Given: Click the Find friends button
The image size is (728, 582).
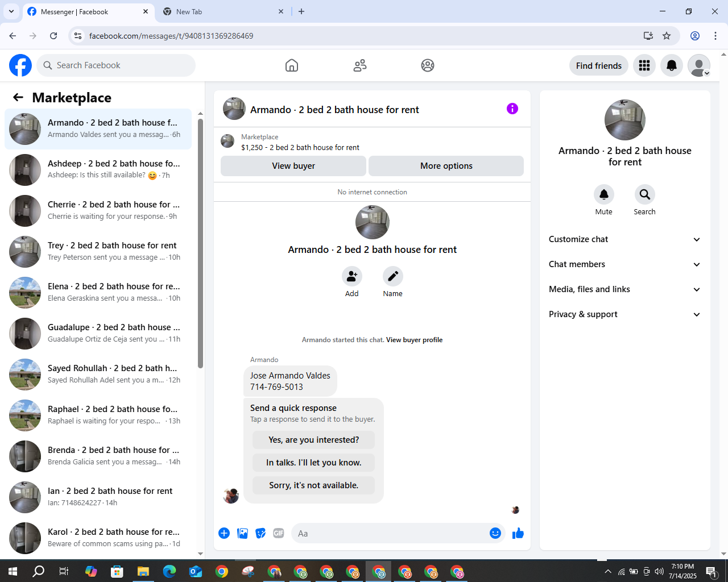Looking at the screenshot, I should (x=599, y=65).
